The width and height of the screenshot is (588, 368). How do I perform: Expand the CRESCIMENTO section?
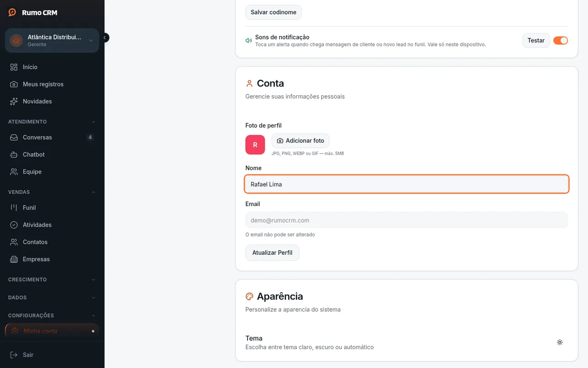pos(52,280)
